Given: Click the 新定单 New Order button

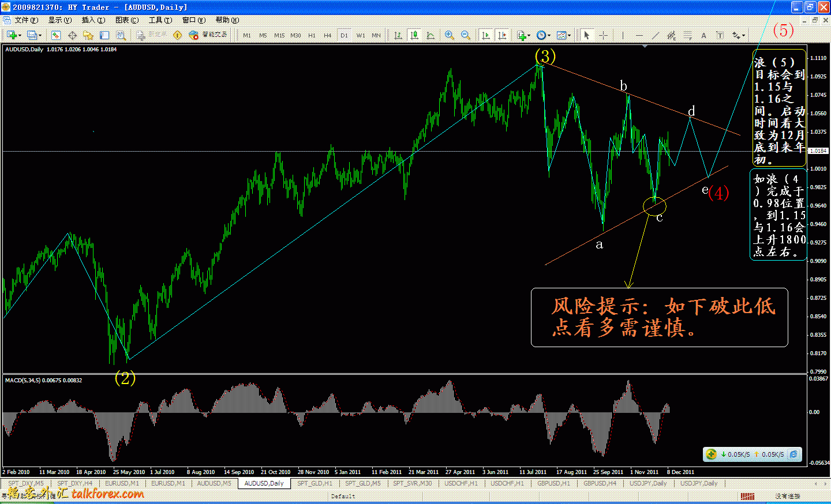Looking at the screenshot, I should coord(152,35).
